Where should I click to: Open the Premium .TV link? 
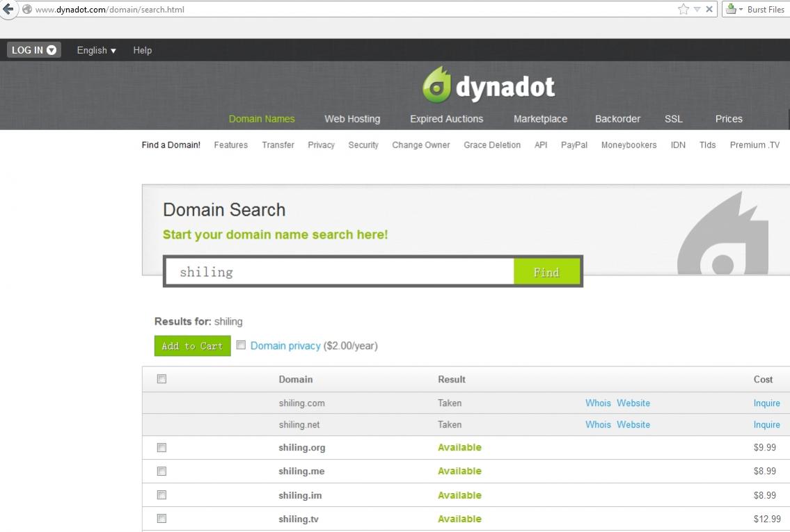(x=755, y=145)
